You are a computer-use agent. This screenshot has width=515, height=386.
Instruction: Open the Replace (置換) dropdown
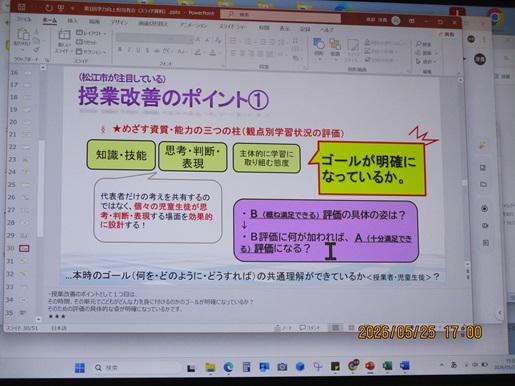click(x=426, y=53)
